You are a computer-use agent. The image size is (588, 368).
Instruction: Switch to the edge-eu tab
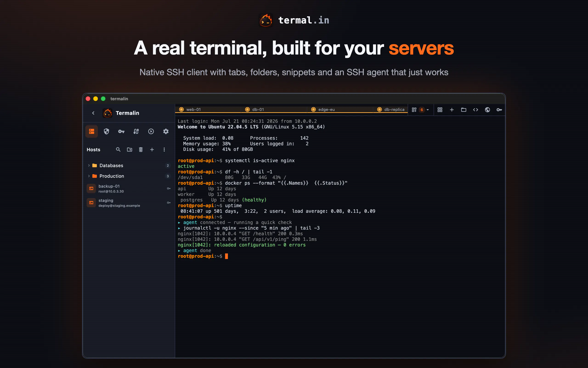(340, 109)
